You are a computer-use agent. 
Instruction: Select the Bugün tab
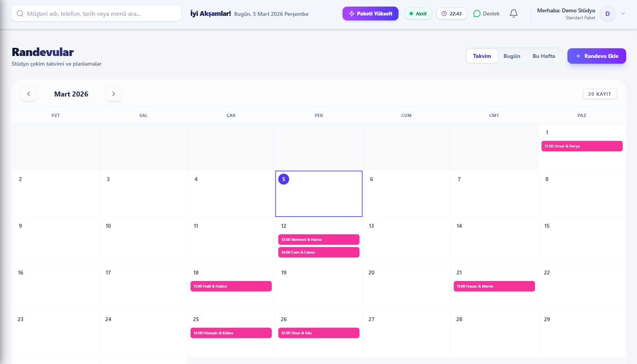pos(511,56)
